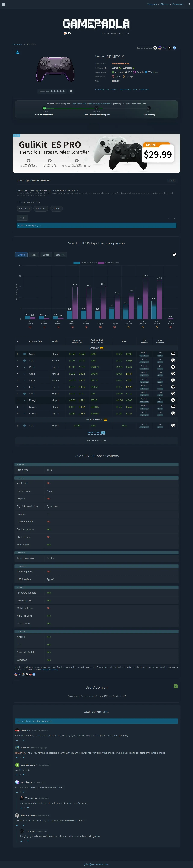Expand row 3 Cable DInput details
The width and height of the screenshot is (193, 868).
point(24,367)
